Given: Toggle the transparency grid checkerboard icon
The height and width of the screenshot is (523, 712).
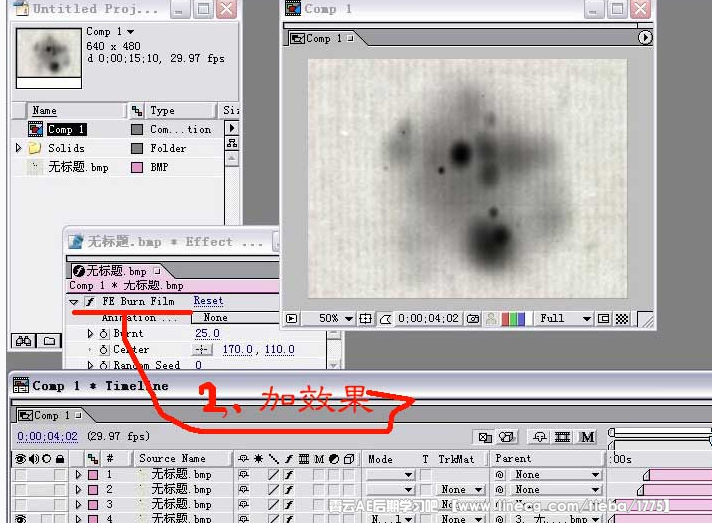Looking at the screenshot, I should pyautogui.click(x=622, y=319).
